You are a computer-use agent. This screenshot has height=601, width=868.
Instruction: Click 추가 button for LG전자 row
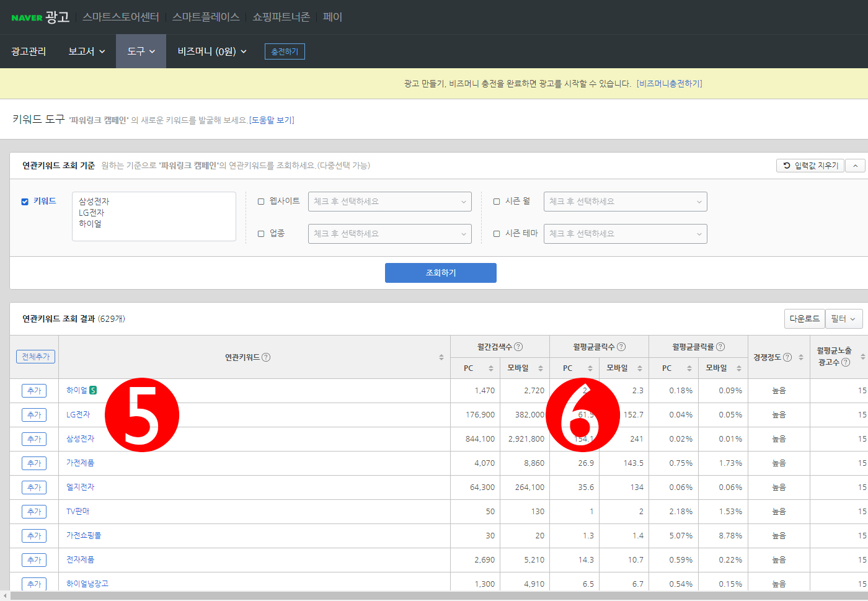34,415
